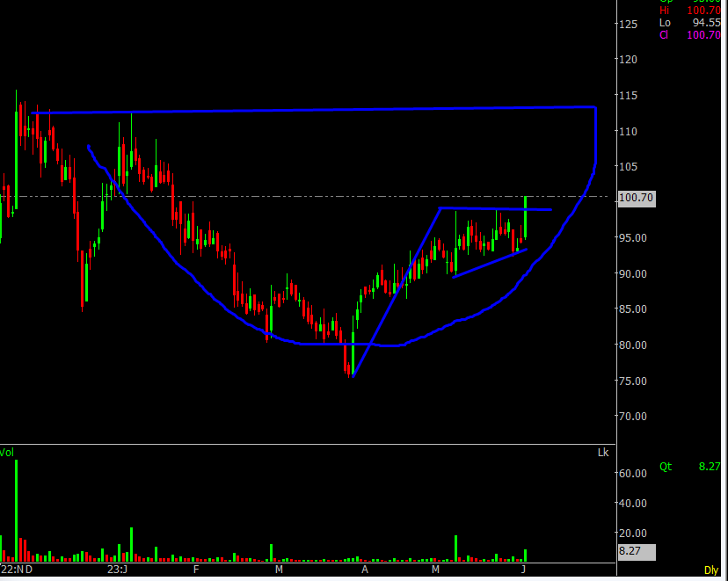Select the blue rising line under May candles

click(490, 263)
